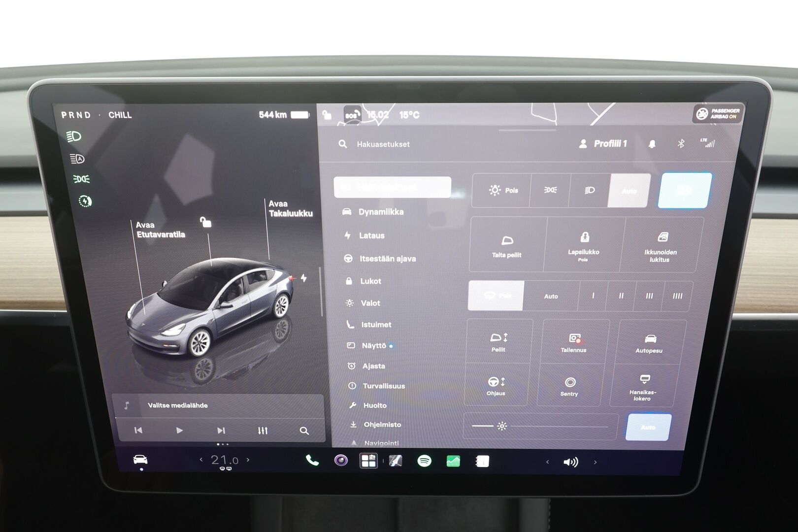Increase cabin temperature with right arrow

(248, 460)
